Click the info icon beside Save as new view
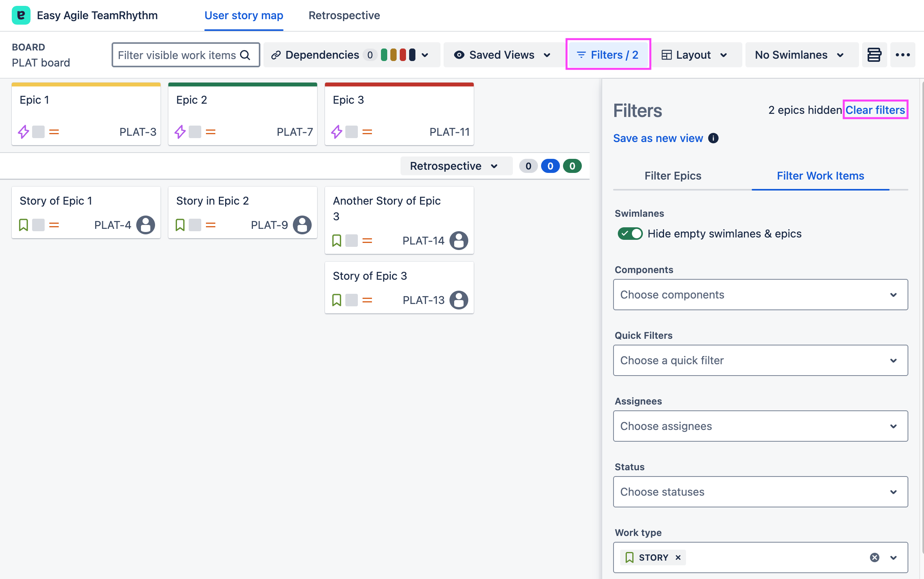The image size is (924, 579). [713, 138]
